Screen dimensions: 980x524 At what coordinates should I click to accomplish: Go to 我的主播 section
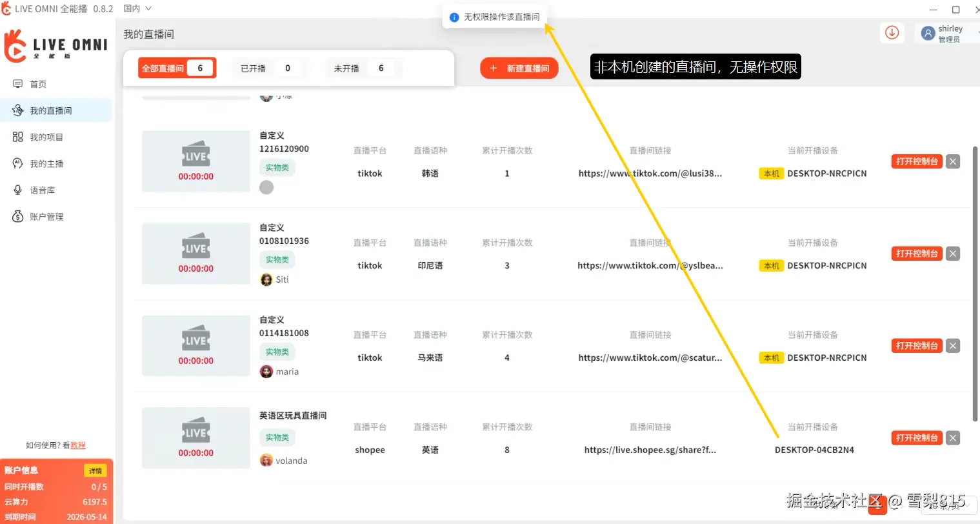coord(46,163)
